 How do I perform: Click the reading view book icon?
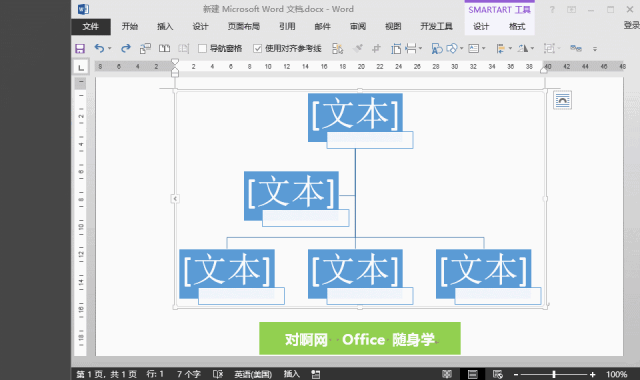coord(164,49)
